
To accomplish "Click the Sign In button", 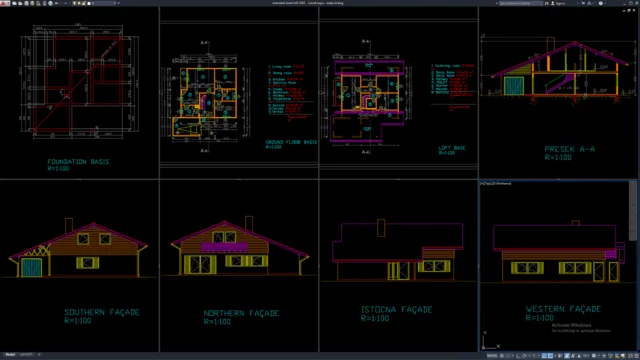I will click(559, 3).
